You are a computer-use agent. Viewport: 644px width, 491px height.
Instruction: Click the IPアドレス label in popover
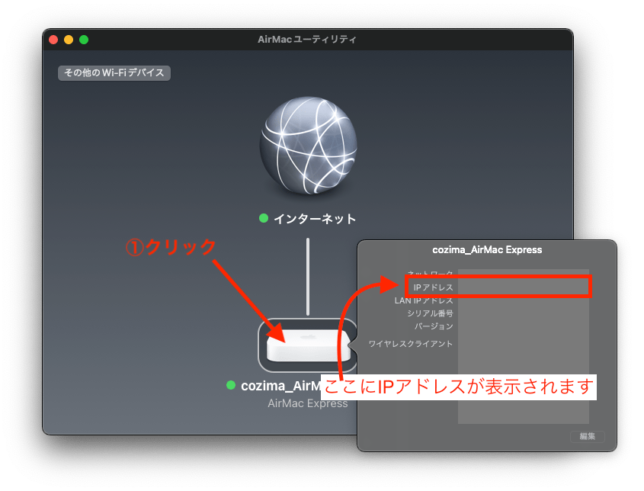pos(433,287)
